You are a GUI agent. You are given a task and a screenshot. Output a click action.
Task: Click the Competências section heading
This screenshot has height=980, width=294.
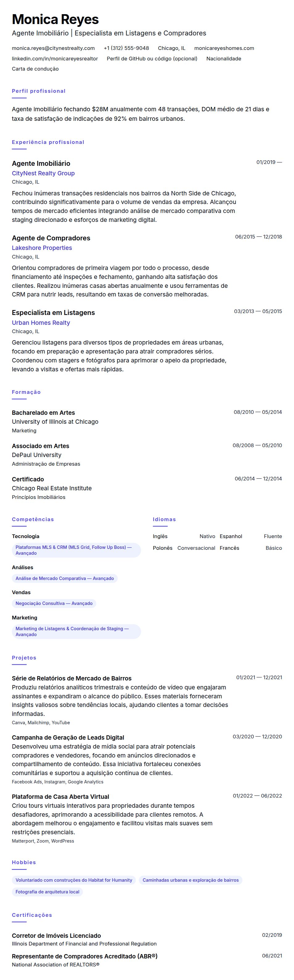(33, 519)
